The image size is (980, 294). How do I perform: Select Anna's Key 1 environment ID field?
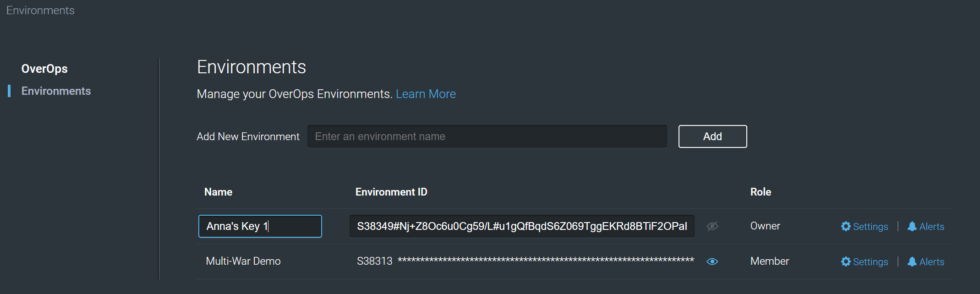pyautogui.click(x=522, y=226)
